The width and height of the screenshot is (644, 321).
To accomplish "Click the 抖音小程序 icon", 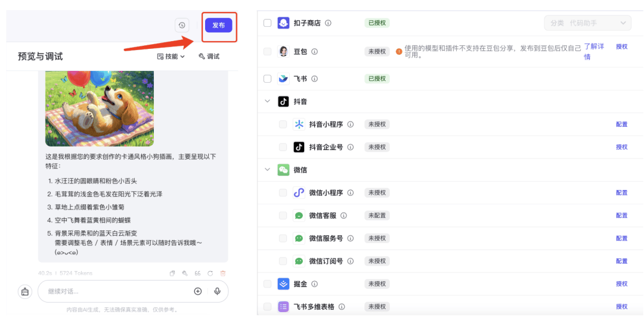I will pyautogui.click(x=299, y=124).
